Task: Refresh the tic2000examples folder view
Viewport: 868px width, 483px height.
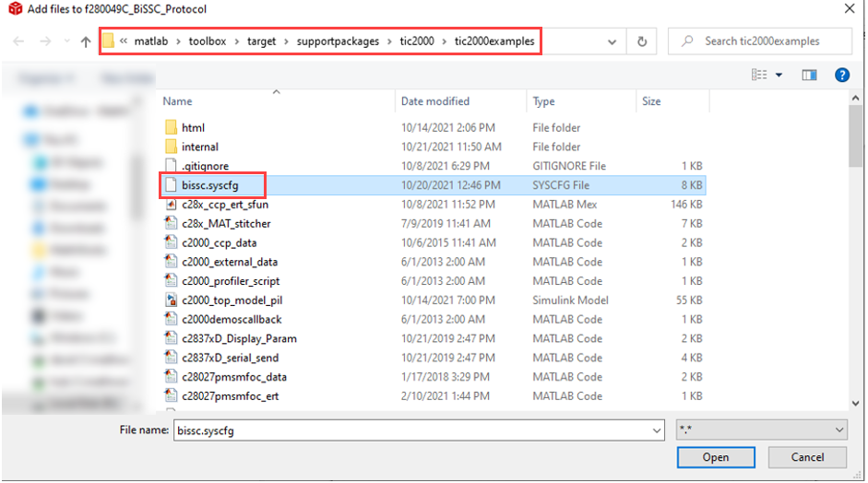Action: [x=642, y=41]
